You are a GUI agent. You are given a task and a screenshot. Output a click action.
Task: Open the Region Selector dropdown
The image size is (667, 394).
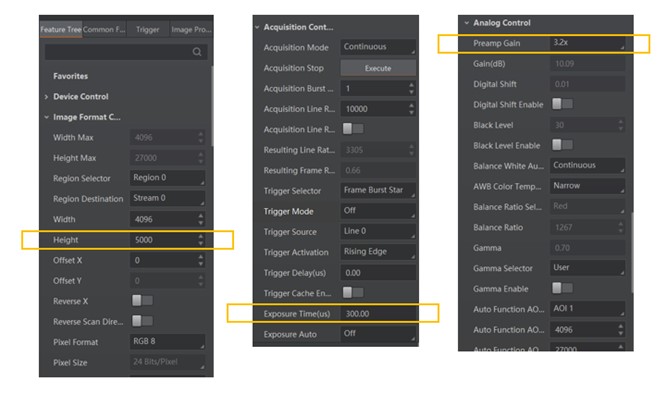point(167,178)
